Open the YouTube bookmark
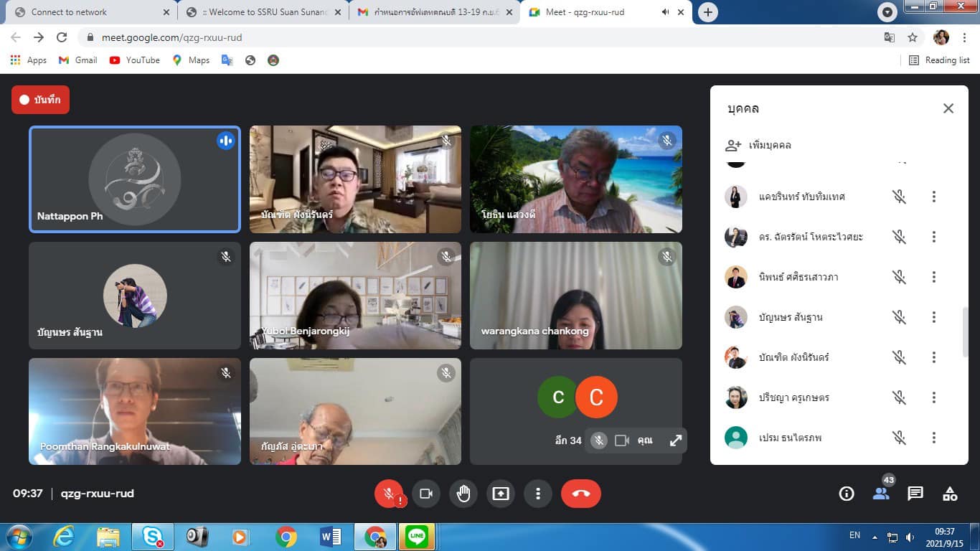Screen dimensions: 980x551 click(135, 60)
